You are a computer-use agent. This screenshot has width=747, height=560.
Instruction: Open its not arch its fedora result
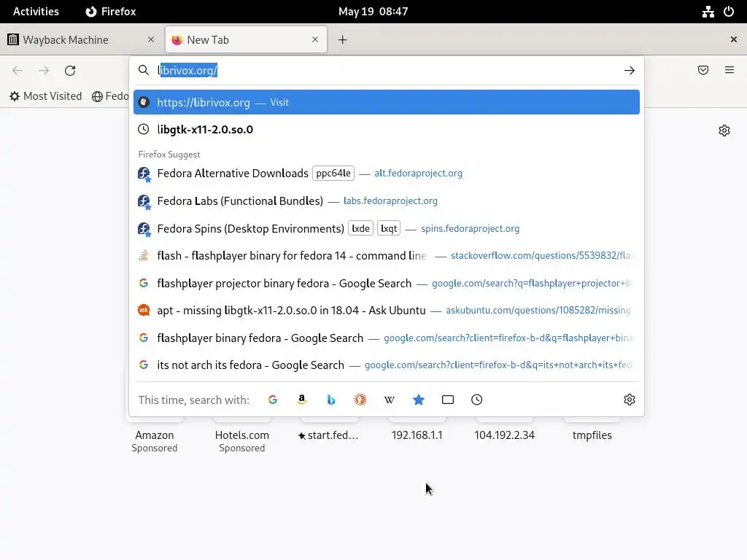point(387,365)
